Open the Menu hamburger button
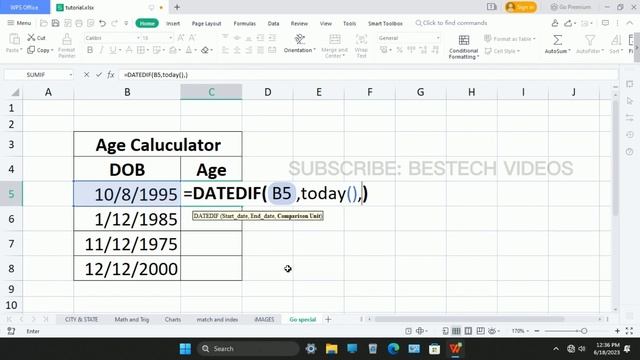 point(19,23)
